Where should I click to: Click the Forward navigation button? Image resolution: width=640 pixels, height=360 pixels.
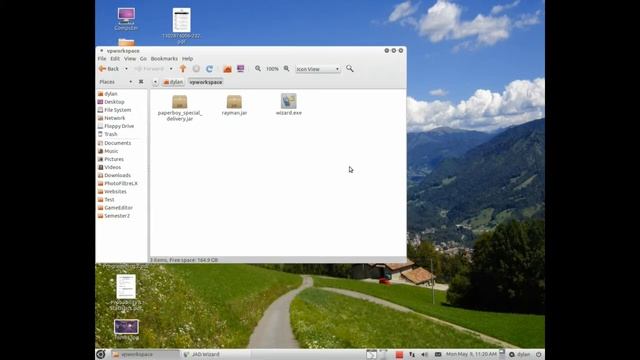(x=149, y=69)
